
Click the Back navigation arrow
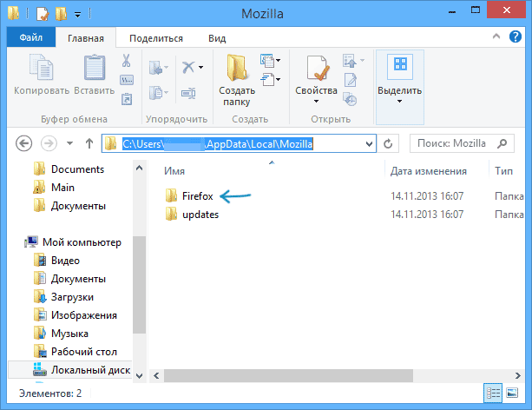23,143
